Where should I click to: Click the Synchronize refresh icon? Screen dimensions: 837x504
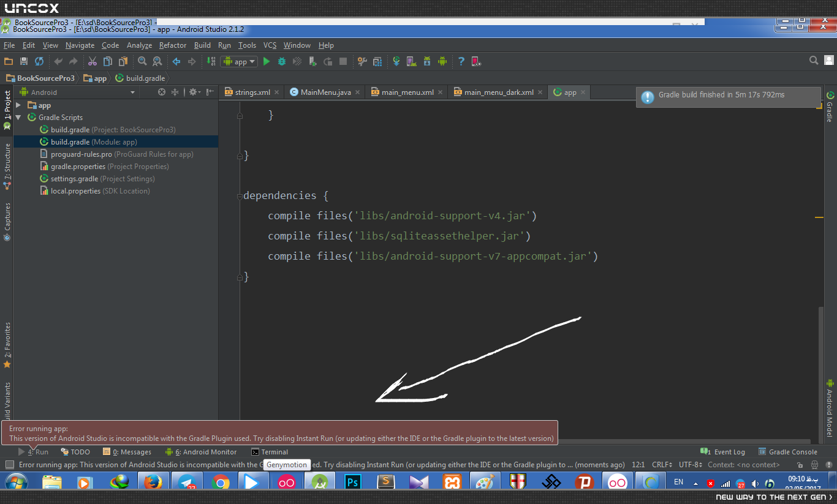[x=39, y=61]
